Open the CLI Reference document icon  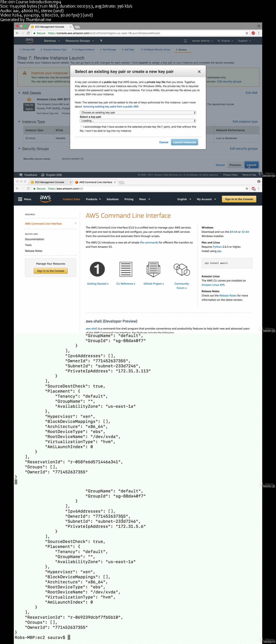tap(126, 269)
